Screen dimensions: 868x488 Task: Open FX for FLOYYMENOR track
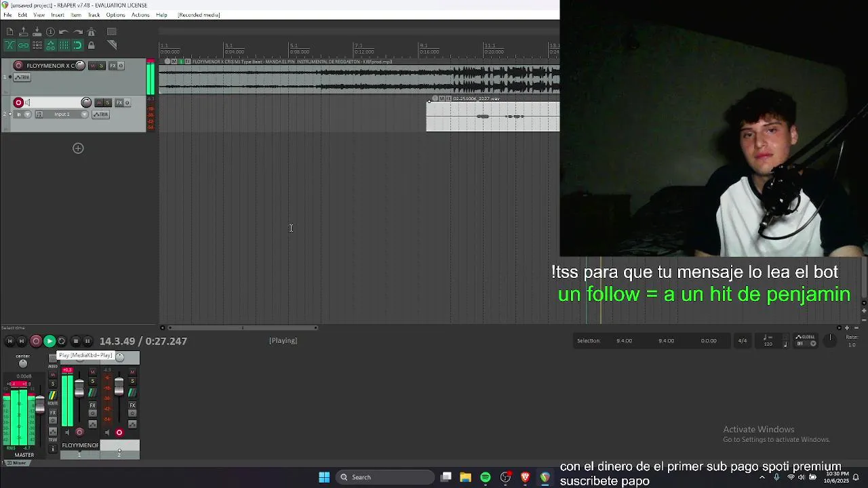[x=113, y=66]
